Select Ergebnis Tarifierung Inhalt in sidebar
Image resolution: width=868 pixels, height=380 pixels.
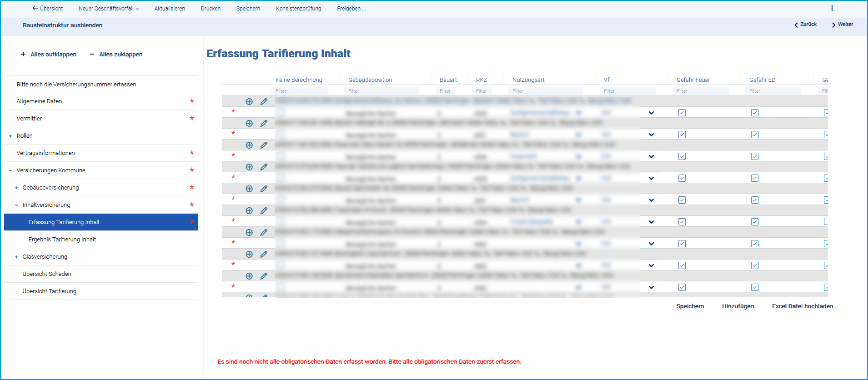tap(62, 240)
